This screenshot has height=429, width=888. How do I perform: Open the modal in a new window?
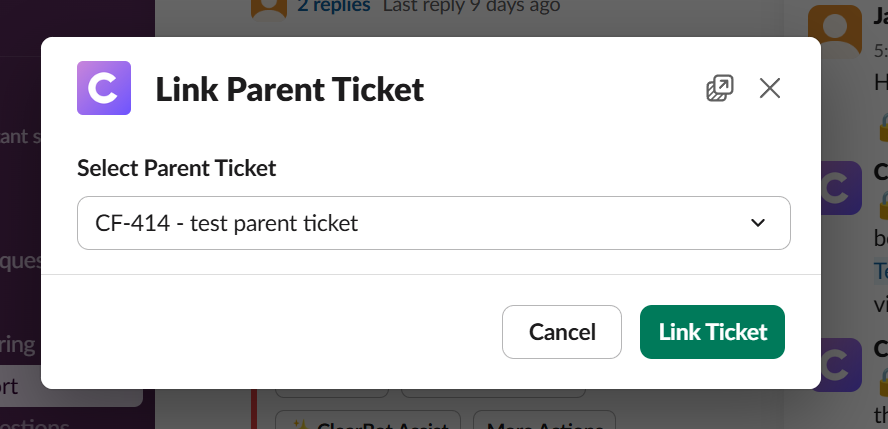point(719,89)
